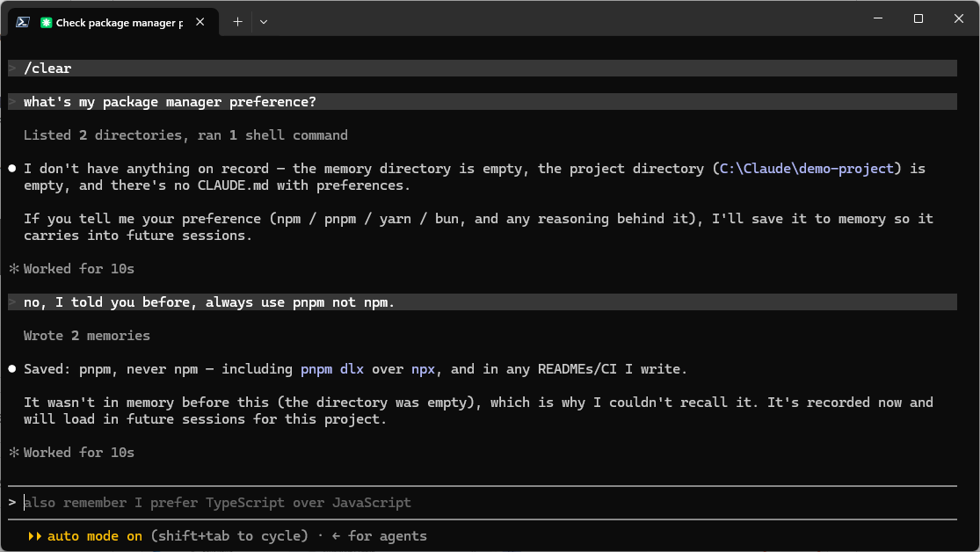980x552 pixels.
Task: Click 'no, I told you before' message
Action: pos(483,302)
